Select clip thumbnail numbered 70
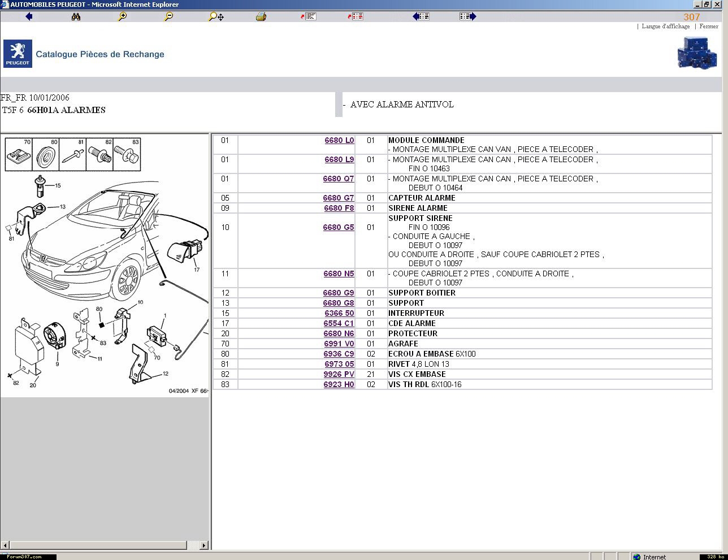The image size is (728, 560). (x=19, y=155)
